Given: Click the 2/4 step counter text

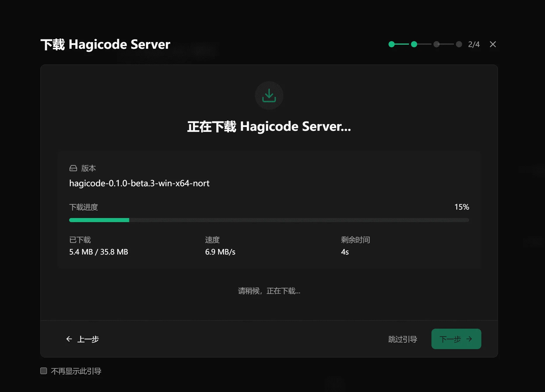Looking at the screenshot, I should (474, 44).
